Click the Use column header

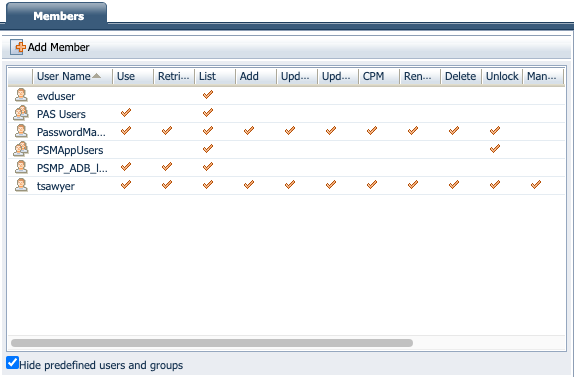[x=133, y=76]
